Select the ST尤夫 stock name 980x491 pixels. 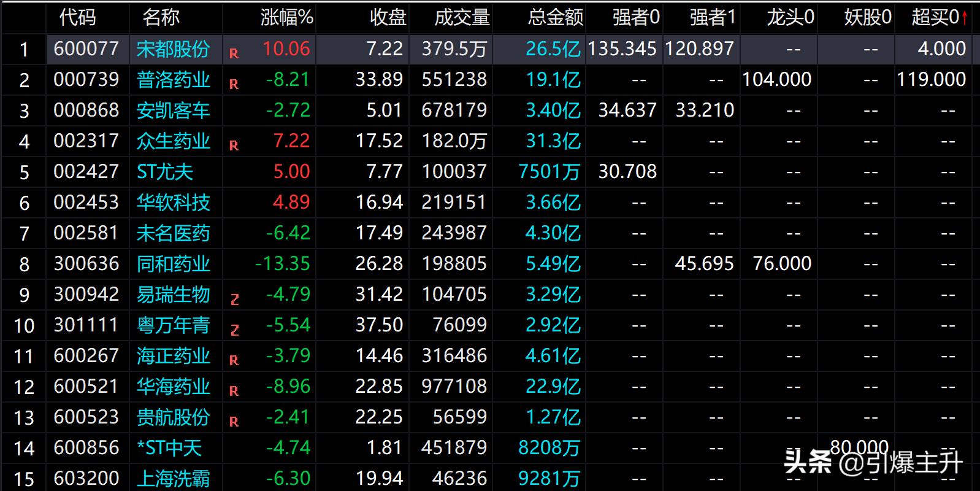165,172
